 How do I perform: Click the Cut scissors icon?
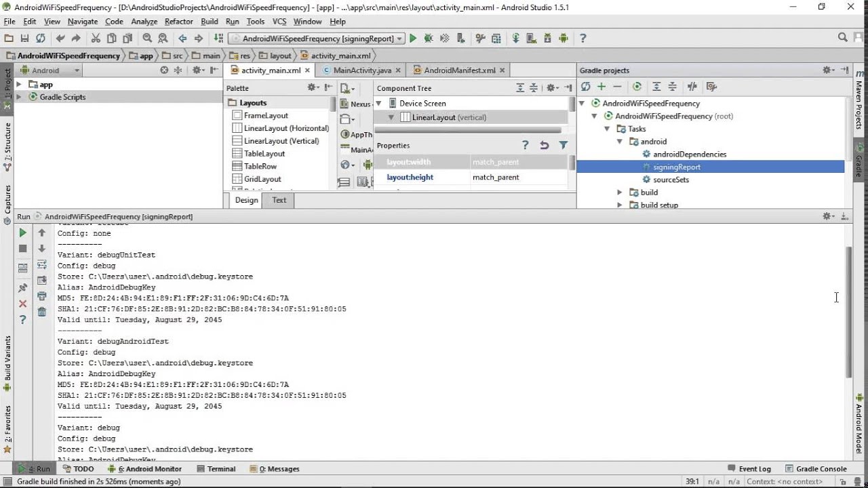[95, 39]
